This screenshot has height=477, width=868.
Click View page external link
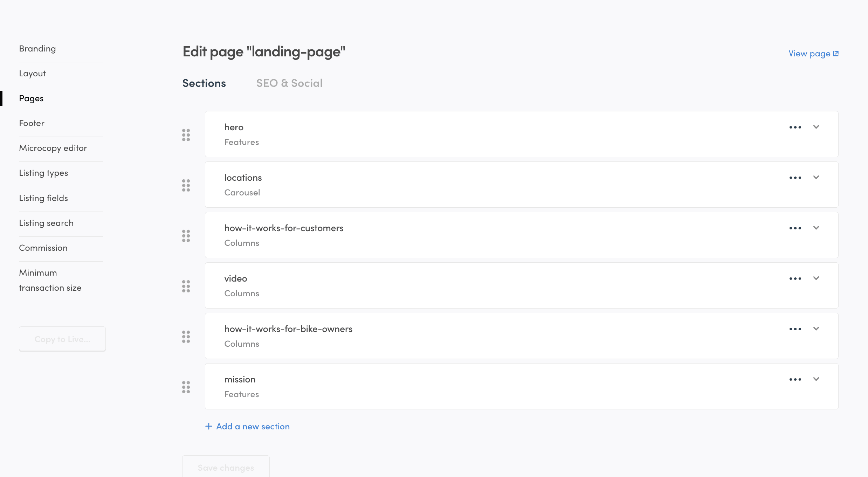click(813, 54)
